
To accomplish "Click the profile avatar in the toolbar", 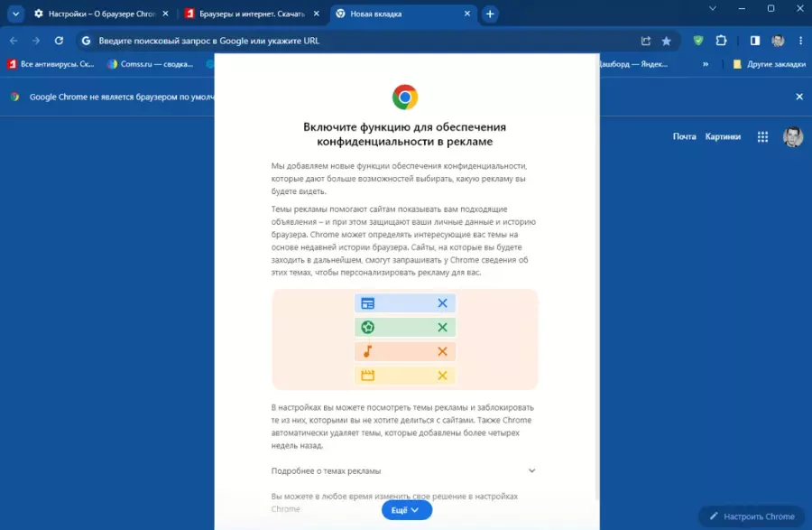I will click(x=778, y=41).
